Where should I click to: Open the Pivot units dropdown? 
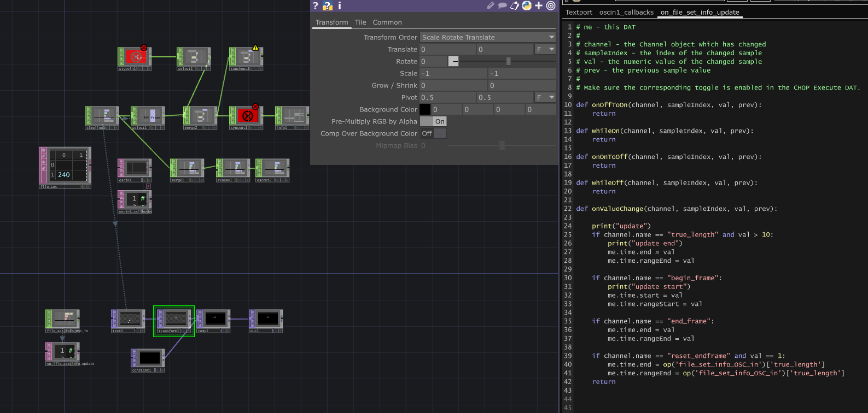pos(545,97)
